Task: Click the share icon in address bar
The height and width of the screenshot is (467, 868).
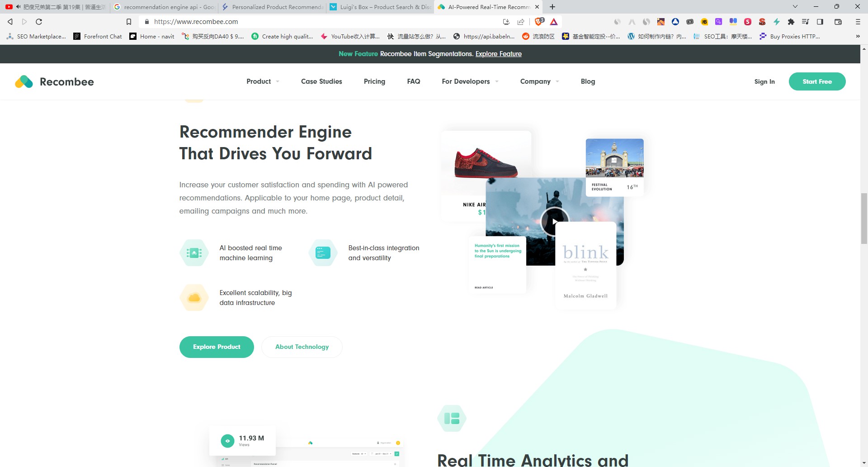Action: 521,22
